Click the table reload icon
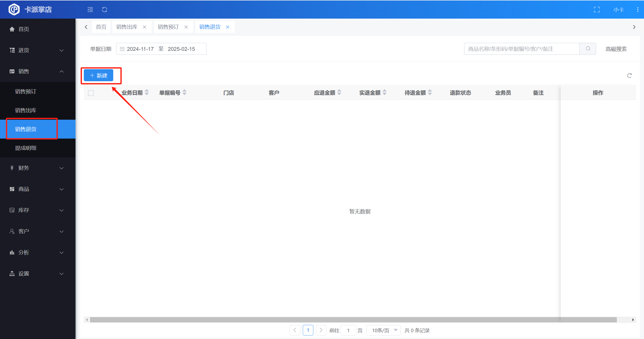 [629, 75]
